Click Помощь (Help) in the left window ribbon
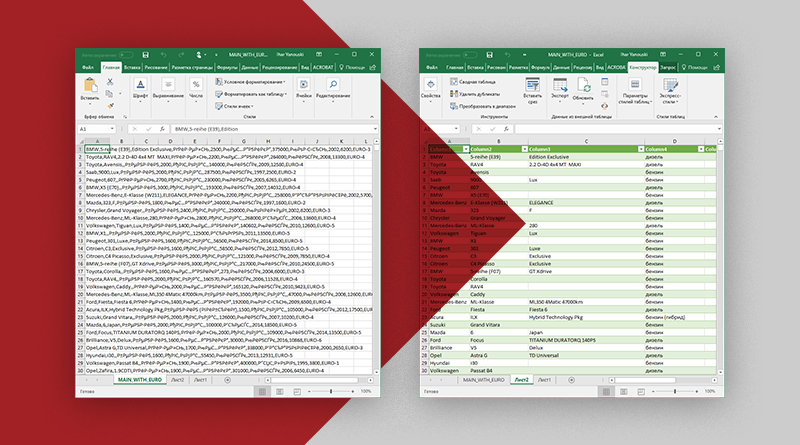This screenshot has width=800, height=445. coord(352,67)
